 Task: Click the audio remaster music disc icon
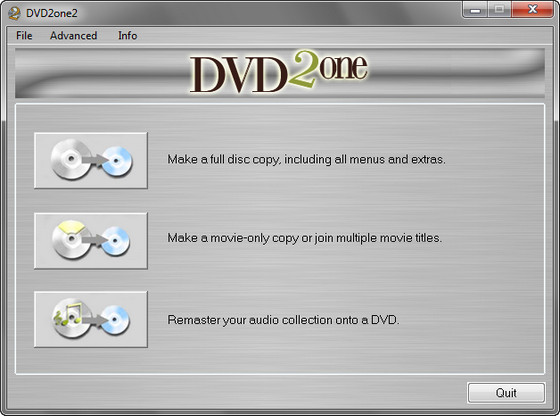[91, 319]
